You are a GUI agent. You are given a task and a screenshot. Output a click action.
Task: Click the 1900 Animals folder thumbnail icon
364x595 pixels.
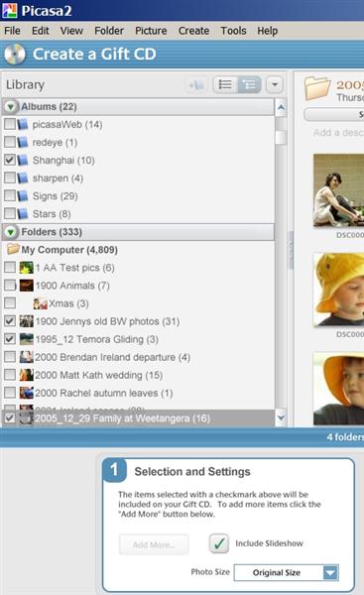(x=26, y=286)
